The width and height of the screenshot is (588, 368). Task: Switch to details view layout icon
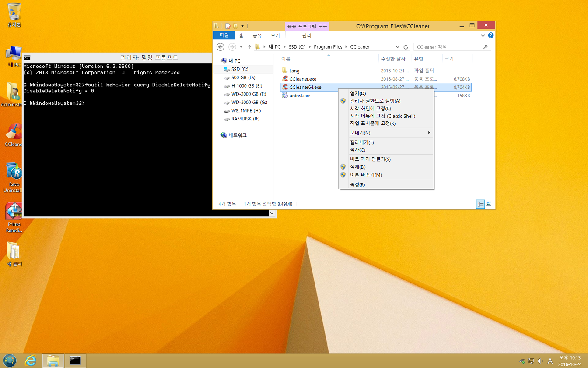pos(481,204)
